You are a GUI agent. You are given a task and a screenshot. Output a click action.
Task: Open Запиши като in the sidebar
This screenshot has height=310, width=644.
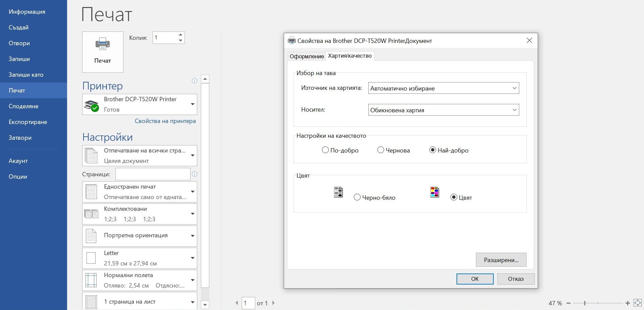pyautogui.click(x=26, y=75)
